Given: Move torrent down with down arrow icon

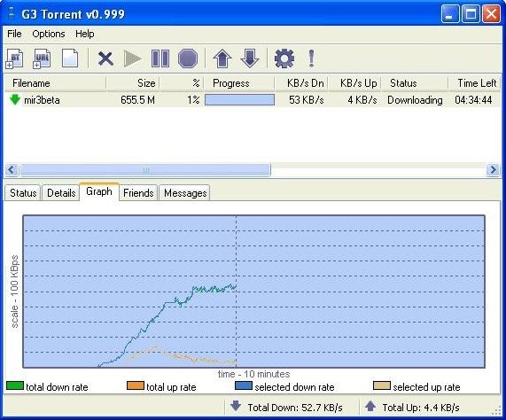Looking at the screenshot, I should pos(250,58).
